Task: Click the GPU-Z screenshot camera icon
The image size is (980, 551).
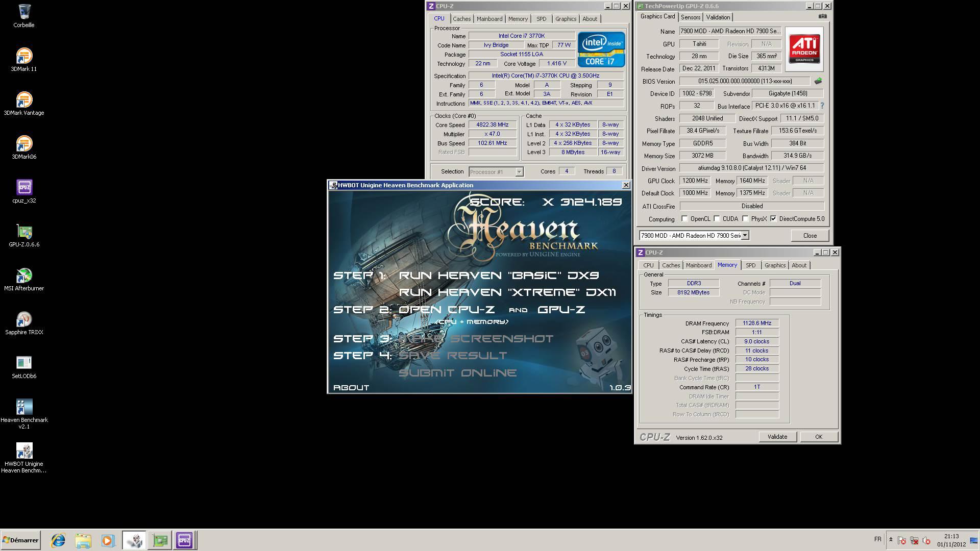Action: tap(822, 16)
